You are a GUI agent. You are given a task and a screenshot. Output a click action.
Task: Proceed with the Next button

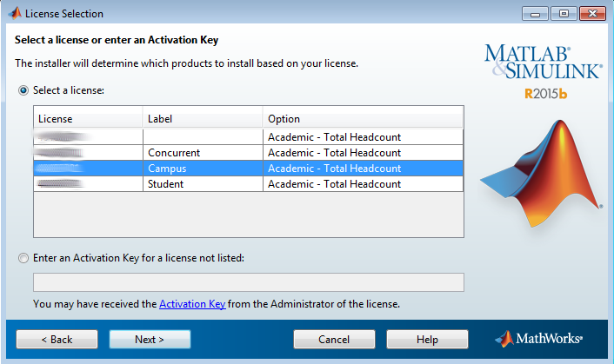(150, 340)
